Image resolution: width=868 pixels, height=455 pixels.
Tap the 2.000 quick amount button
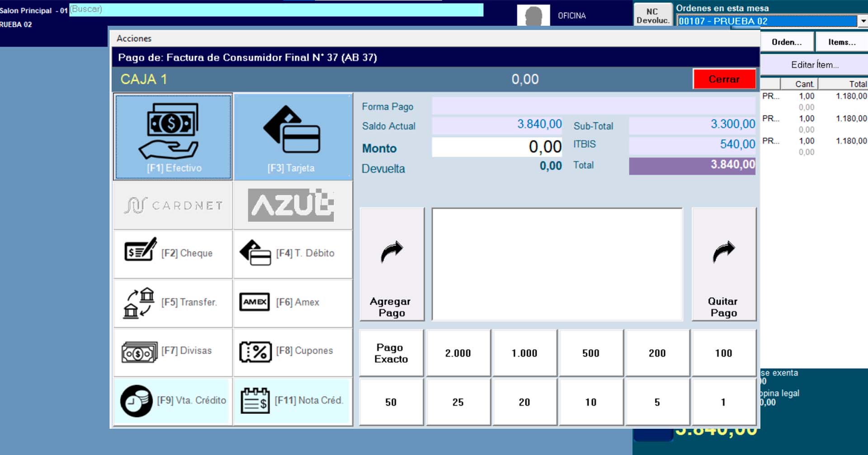458,353
